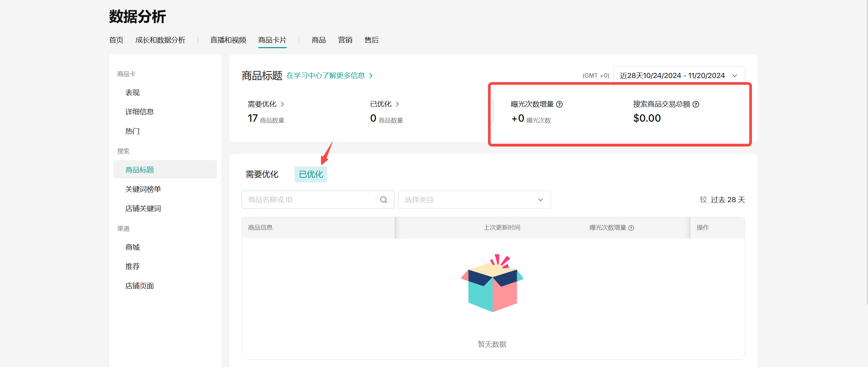Click arrow next to 需要优化 summary

(282, 104)
